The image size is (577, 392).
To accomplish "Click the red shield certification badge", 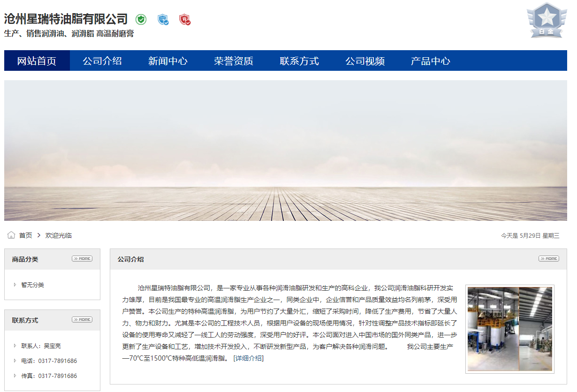I will point(185,20).
